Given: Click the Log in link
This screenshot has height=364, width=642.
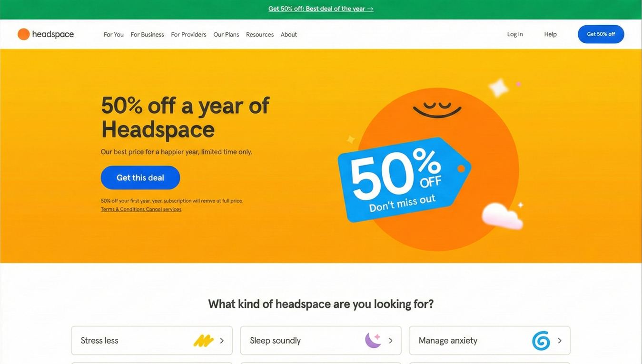Looking at the screenshot, I should click(x=515, y=34).
